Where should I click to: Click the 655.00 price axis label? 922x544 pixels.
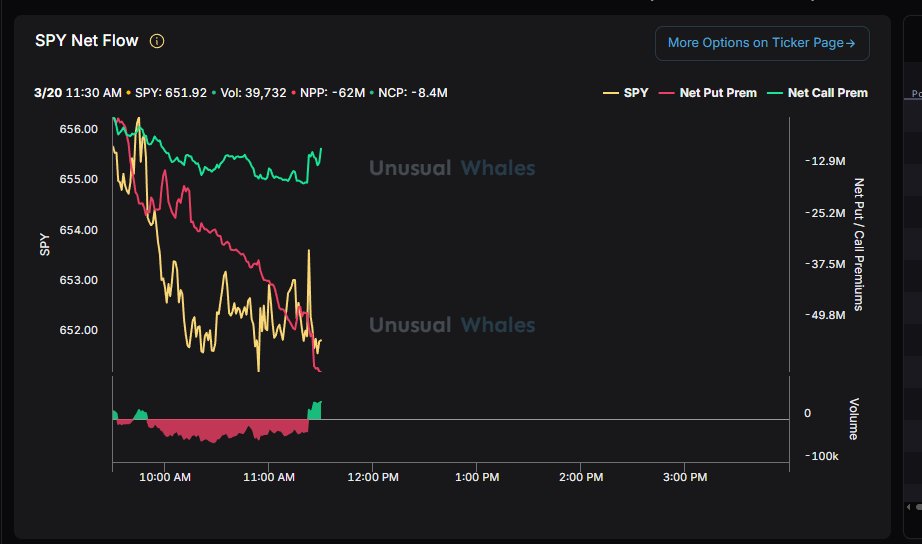(79, 179)
